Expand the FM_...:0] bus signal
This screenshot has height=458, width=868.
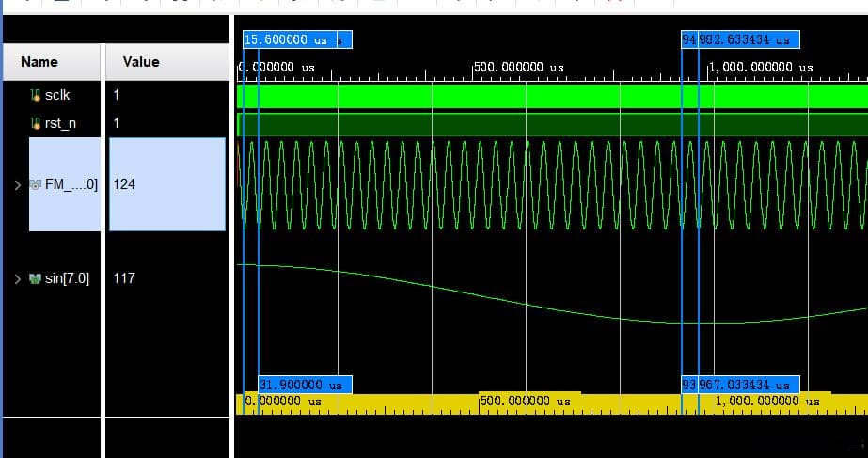coord(18,184)
